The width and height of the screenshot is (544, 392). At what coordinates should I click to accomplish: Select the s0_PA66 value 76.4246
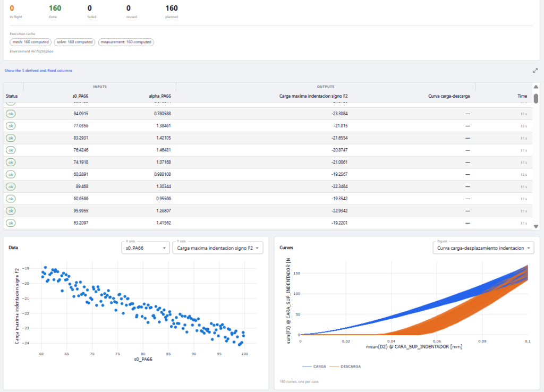[81, 150]
